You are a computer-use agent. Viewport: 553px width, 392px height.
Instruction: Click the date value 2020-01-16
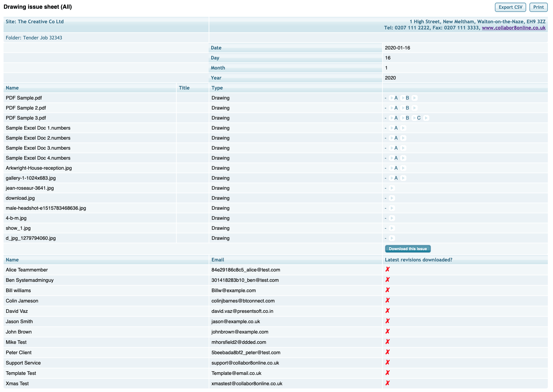(398, 48)
